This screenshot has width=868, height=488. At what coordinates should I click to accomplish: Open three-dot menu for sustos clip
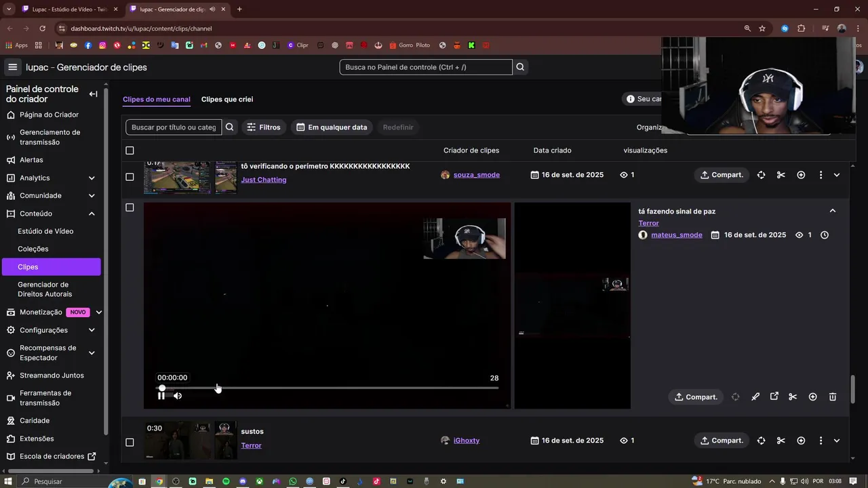click(821, 441)
